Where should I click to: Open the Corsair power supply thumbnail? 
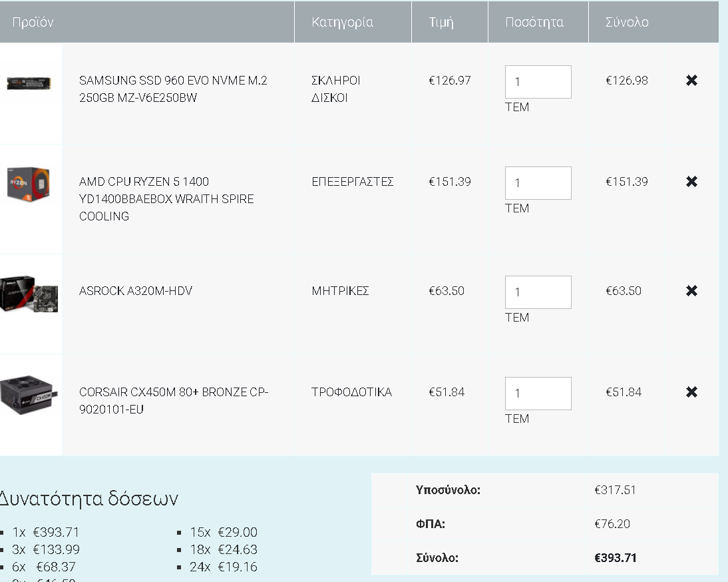tap(29, 396)
